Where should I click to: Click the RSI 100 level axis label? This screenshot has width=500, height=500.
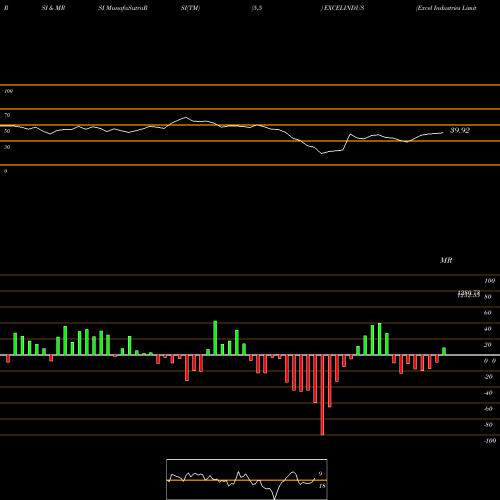pos(8,91)
